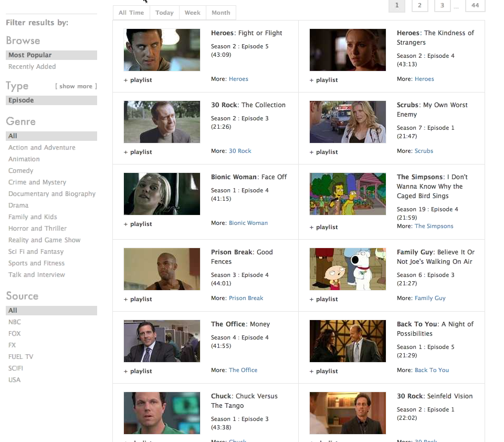Filter by Sports and Fitness genre

click(x=36, y=263)
